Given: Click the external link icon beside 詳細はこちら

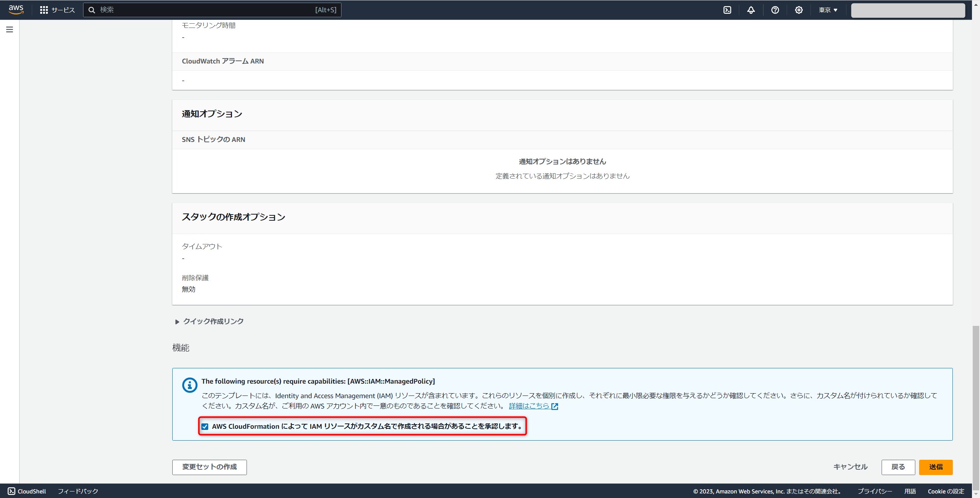Looking at the screenshot, I should [554, 406].
